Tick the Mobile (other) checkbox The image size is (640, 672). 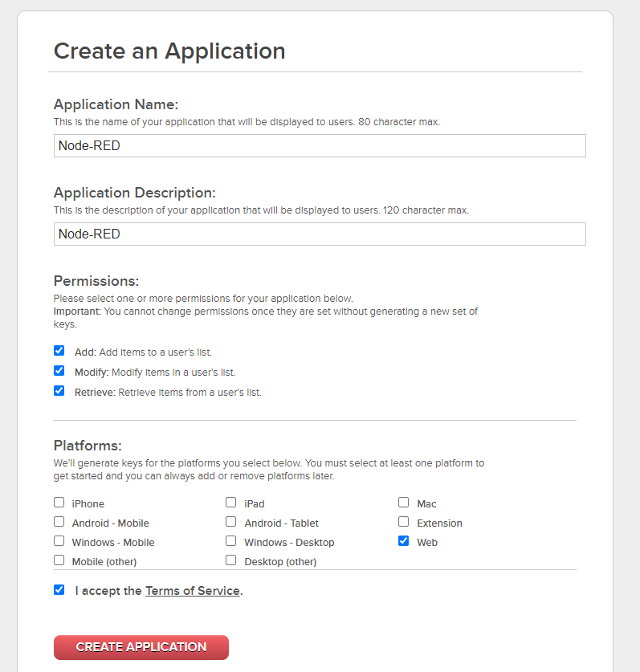(x=59, y=560)
